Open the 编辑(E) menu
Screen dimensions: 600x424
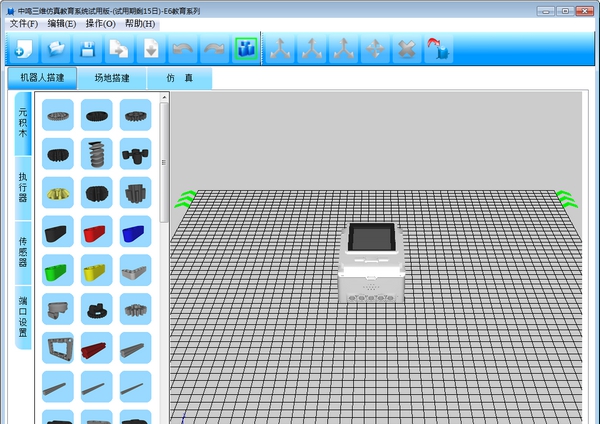62,24
